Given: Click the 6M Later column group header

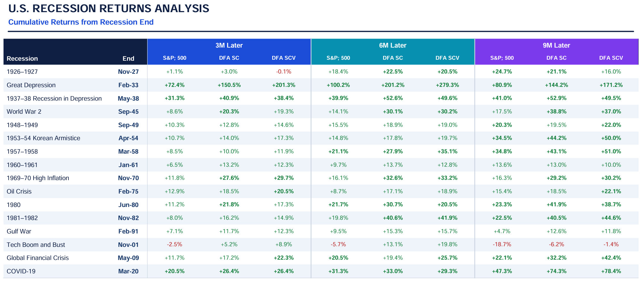Looking at the screenshot, I should (393, 45).
